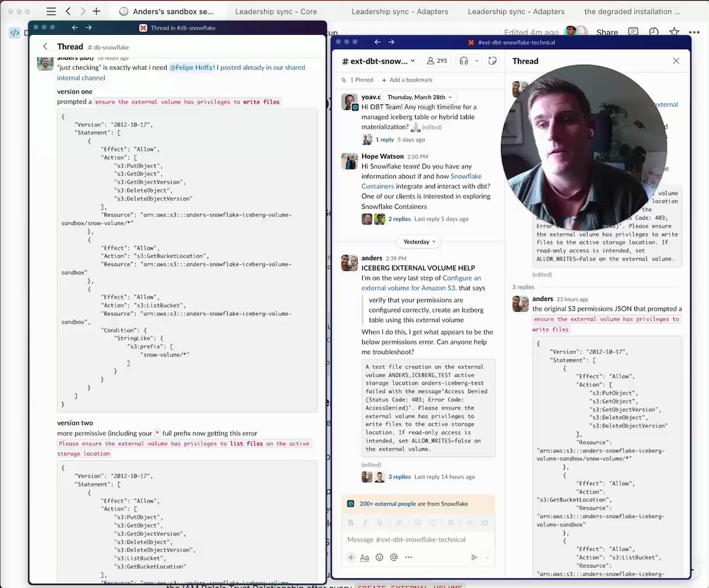Screen dimensions: 709x588
Task: Open the Yesterday date dropdown
Action: tap(419, 241)
